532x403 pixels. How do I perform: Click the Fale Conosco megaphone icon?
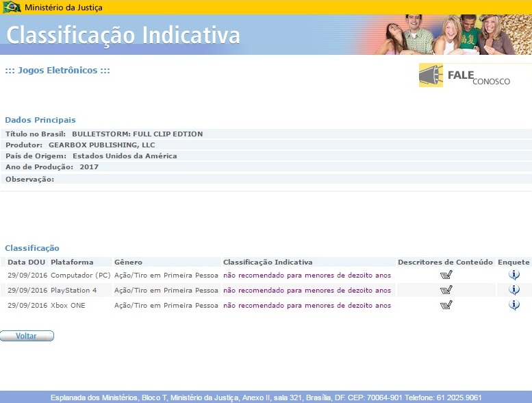pyautogui.click(x=431, y=75)
